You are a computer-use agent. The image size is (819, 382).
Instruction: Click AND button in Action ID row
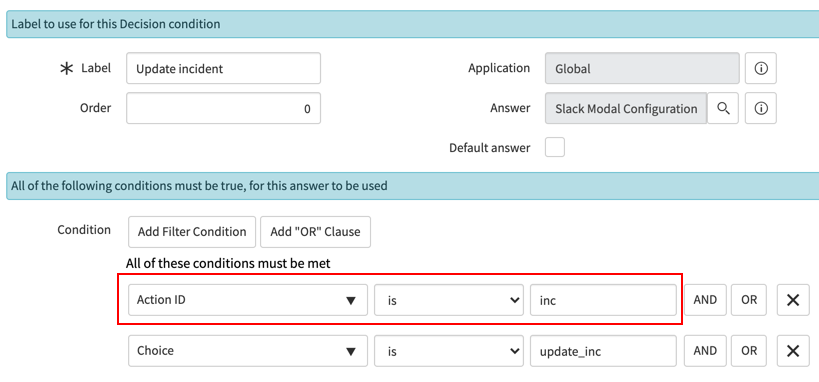pyautogui.click(x=705, y=300)
